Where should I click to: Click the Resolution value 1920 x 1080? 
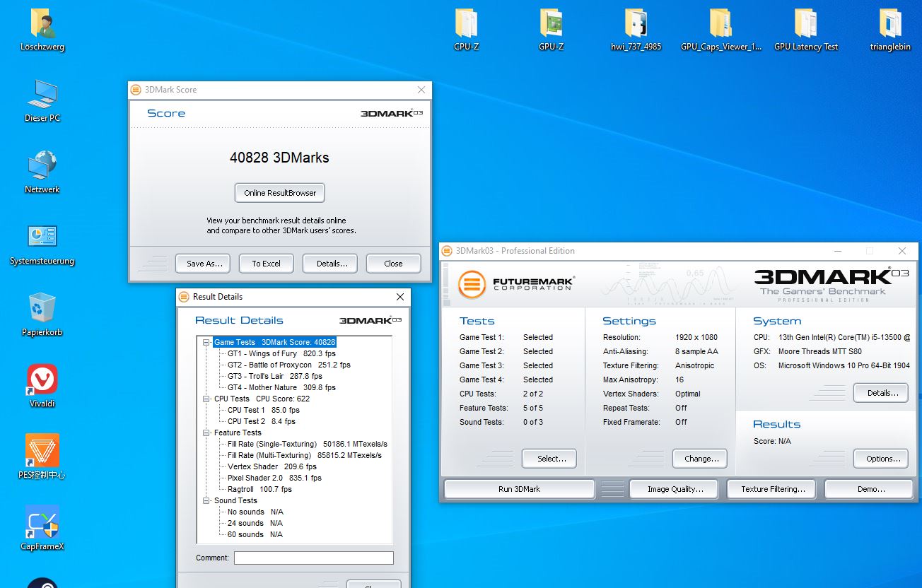pos(696,337)
